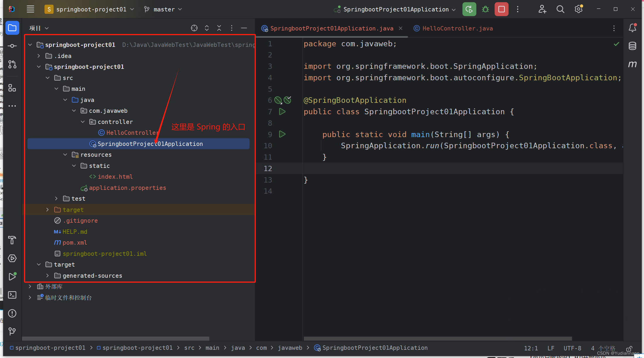This screenshot has height=358, width=644.
Task: Expand the test folder
Action: tap(56, 198)
